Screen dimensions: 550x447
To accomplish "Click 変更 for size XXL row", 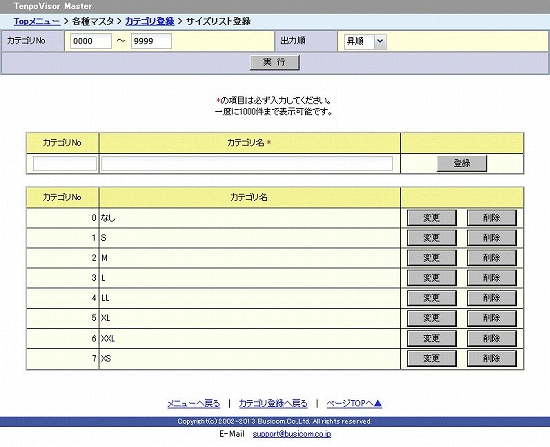I will (x=431, y=339).
